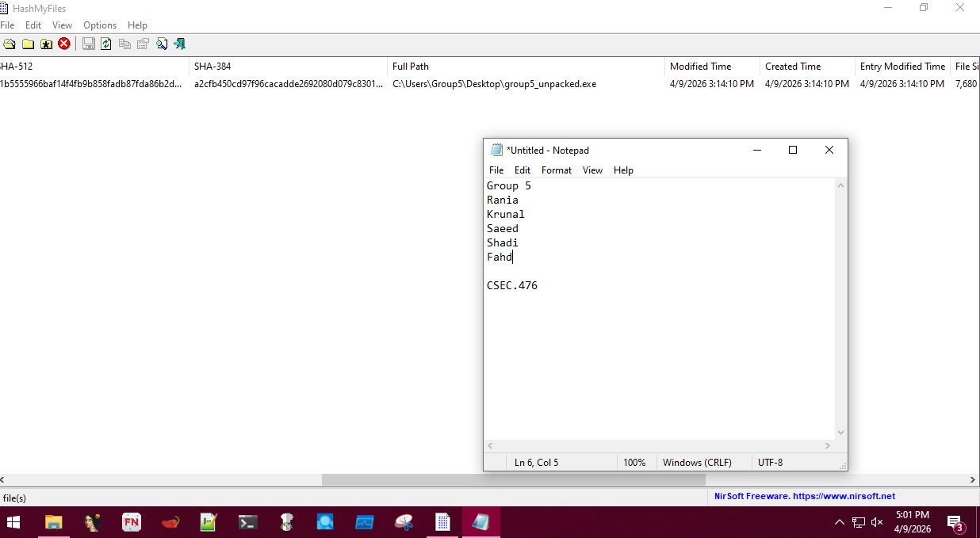Click the Notepad title bar icon
Viewport: 980px width, 538px height.
pyautogui.click(x=496, y=150)
